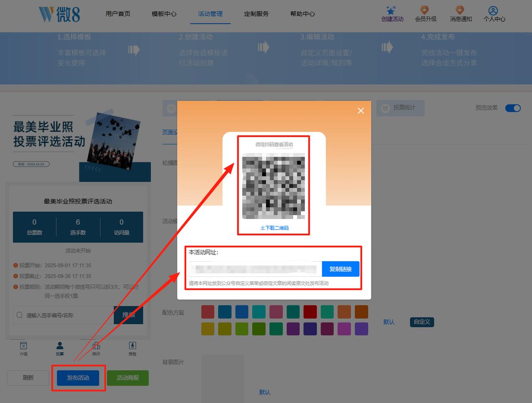
Task: Click 搜索 button in preview
Action: coord(129,315)
